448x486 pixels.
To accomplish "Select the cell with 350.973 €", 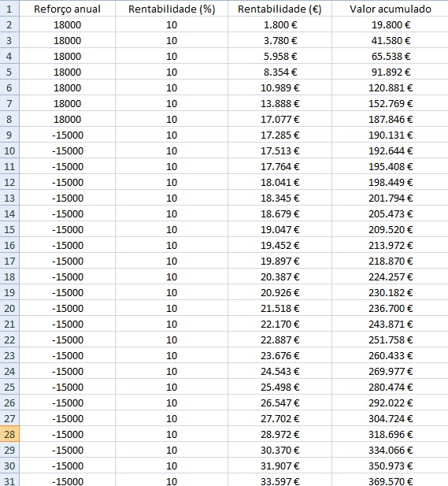I will pos(390,466).
